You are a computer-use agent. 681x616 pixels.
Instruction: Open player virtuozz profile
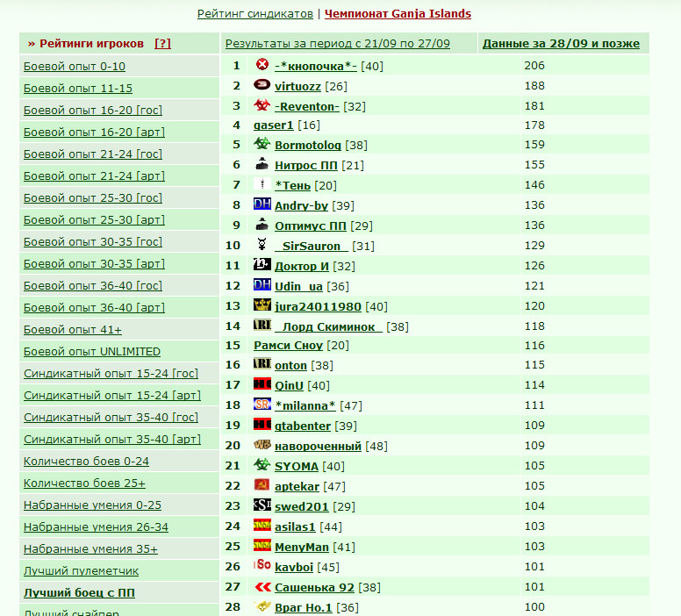click(298, 87)
